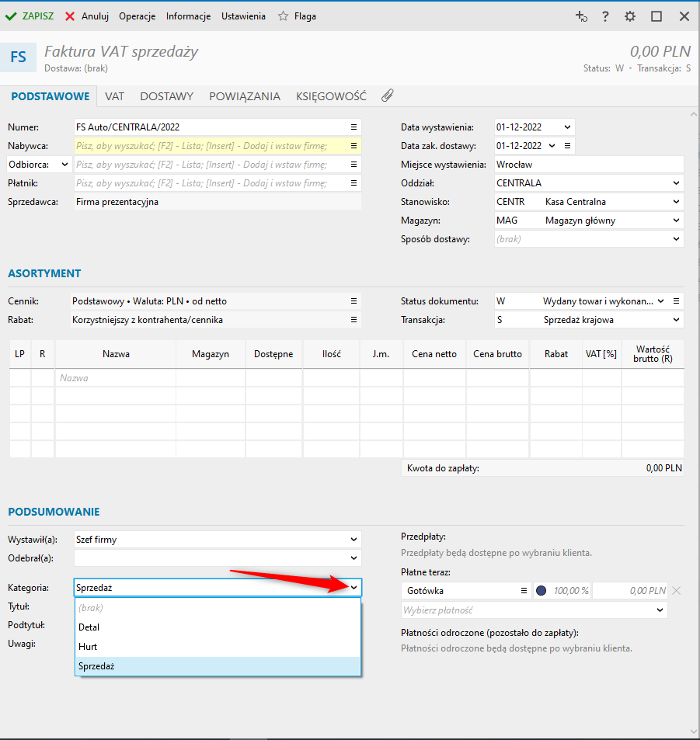Open the Numer field list icon

353,127
